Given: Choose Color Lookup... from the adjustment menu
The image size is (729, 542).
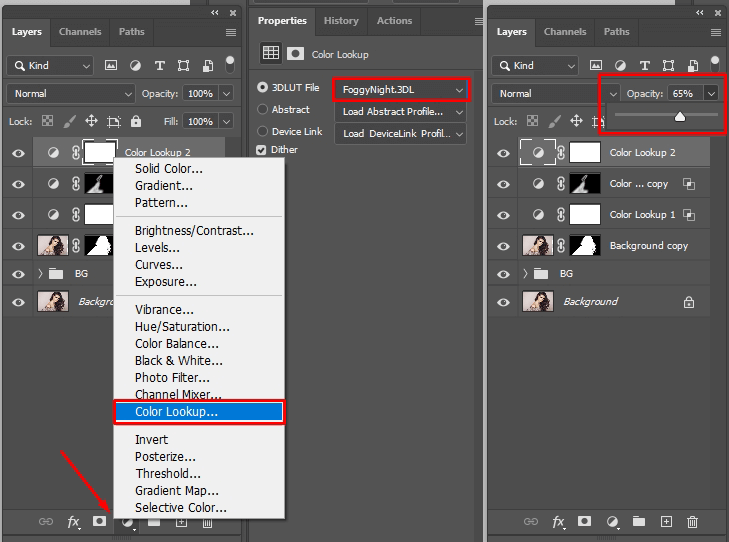Looking at the screenshot, I should (x=176, y=412).
